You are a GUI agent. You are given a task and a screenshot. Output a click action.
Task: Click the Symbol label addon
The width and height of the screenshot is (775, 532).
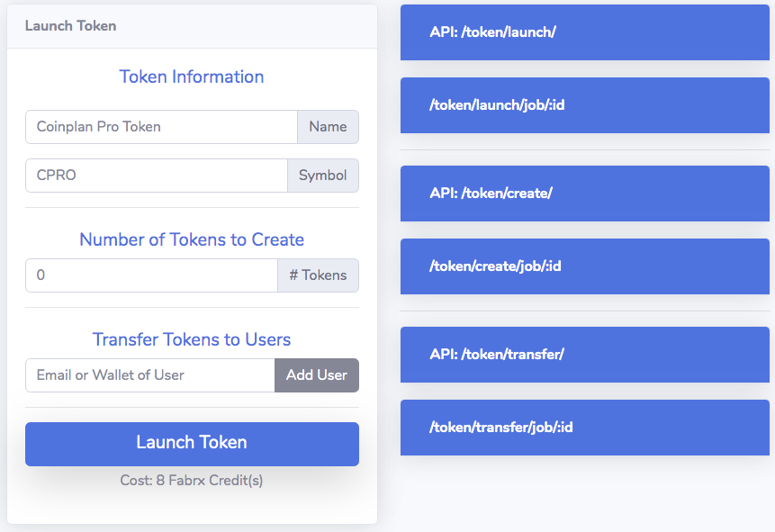pyautogui.click(x=322, y=176)
